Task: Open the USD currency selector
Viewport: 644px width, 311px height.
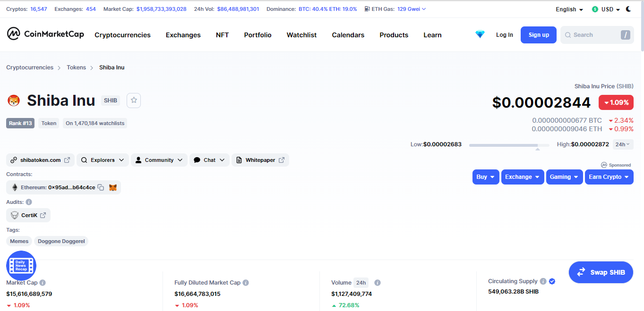Action: [x=606, y=9]
